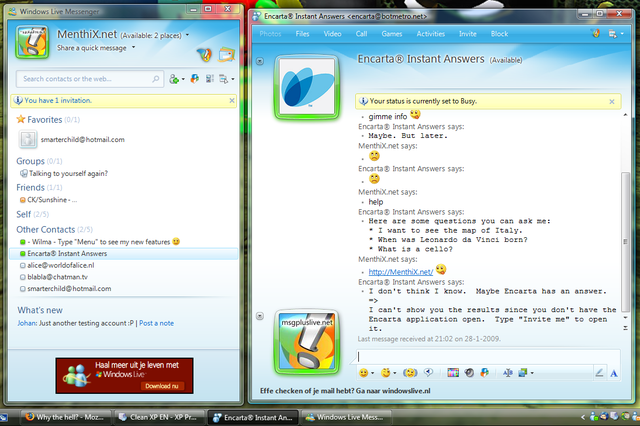640x426 pixels.
Task: Open emoticon dropdown arrow in chat toolbar
Action: (372, 373)
